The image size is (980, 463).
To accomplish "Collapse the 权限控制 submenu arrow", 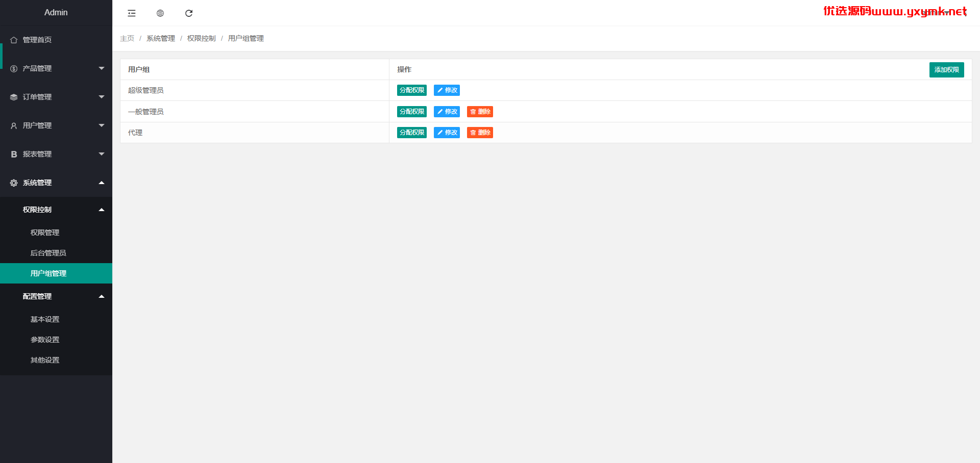I will [102, 210].
